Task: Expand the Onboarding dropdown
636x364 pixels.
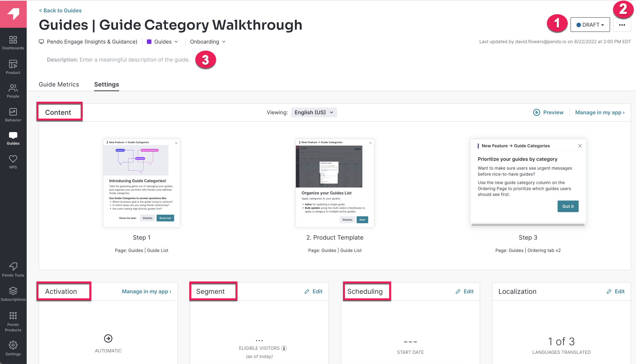Action: [x=208, y=42]
